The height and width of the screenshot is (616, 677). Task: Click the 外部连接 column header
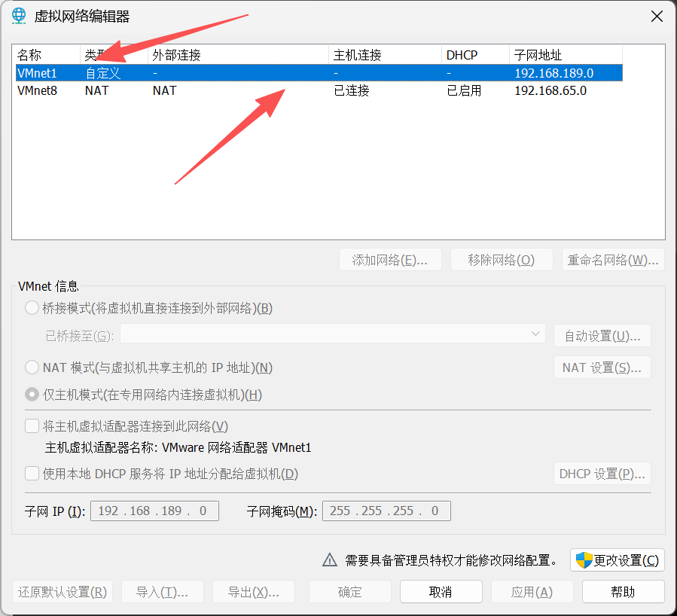pyautogui.click(x=238, y=55)
